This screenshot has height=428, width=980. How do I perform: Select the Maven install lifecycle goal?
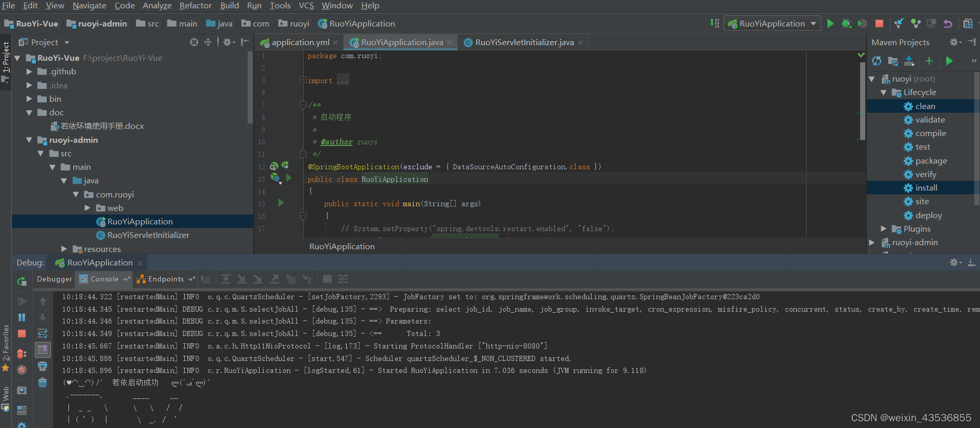pyautogui.click(x=926, y=188)
